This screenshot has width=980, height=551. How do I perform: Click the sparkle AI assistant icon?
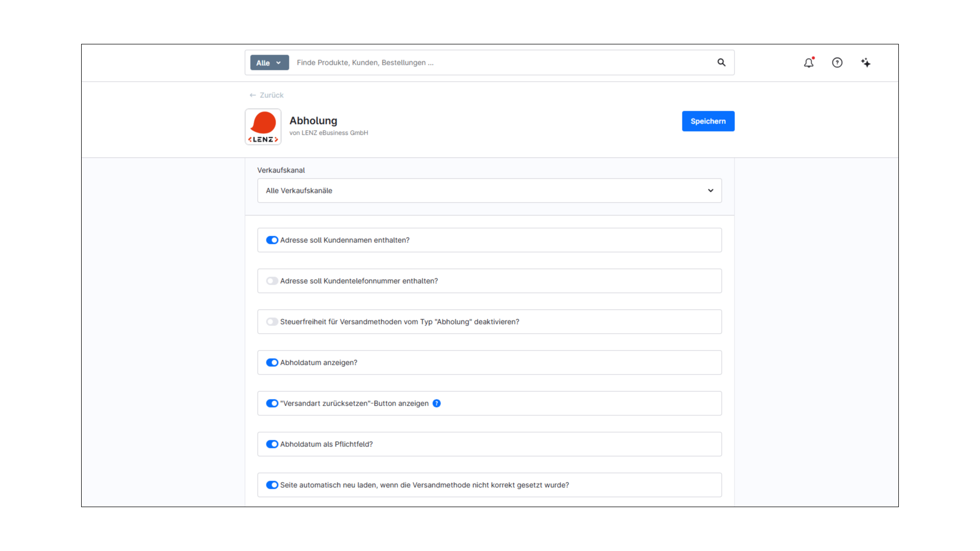[x=866, y=63]
